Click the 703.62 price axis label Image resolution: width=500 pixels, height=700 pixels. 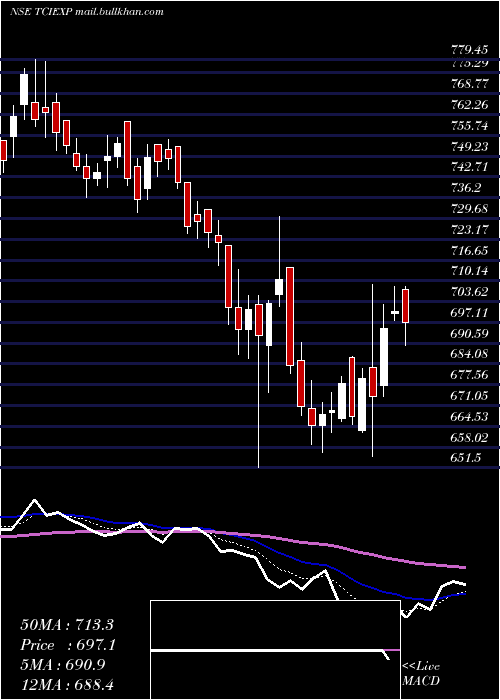click(469, 292)
